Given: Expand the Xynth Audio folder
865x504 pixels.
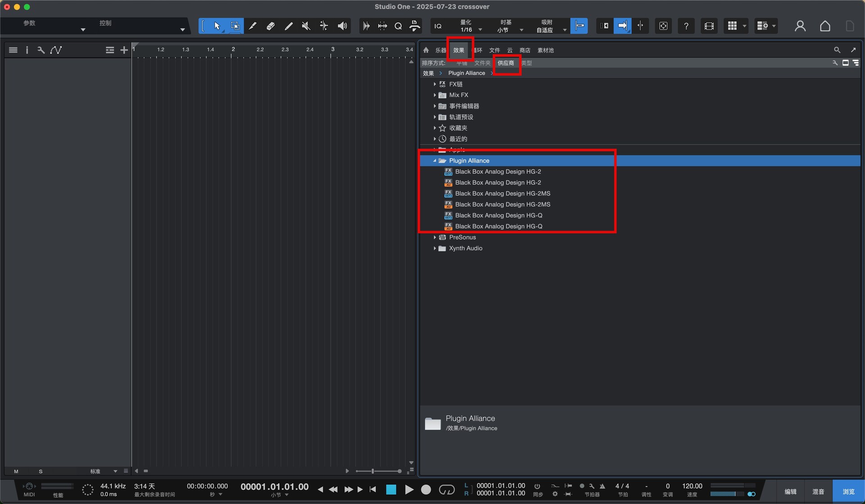Looking at the screenshot, I should [x=435, y=248].
